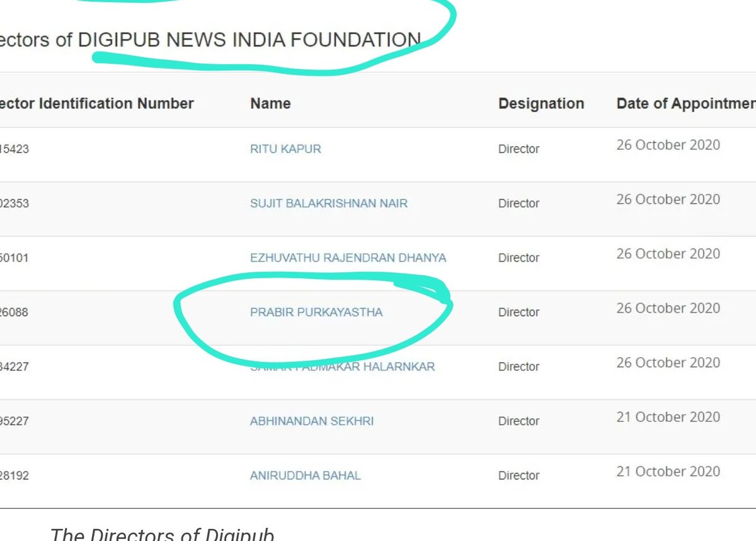Select Ritu Kapur's appointment date 26 October 2020
The image size is (756, 541).
668,145
